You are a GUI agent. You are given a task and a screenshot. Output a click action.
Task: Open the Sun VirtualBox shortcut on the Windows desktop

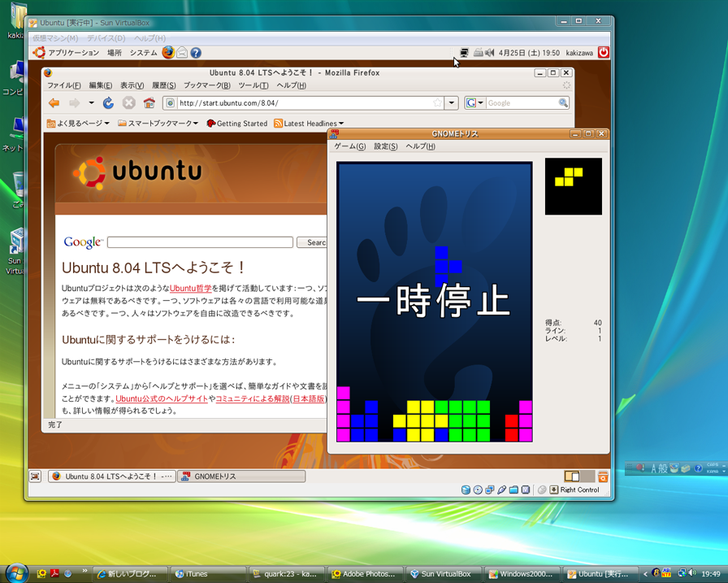pos(16,251)
